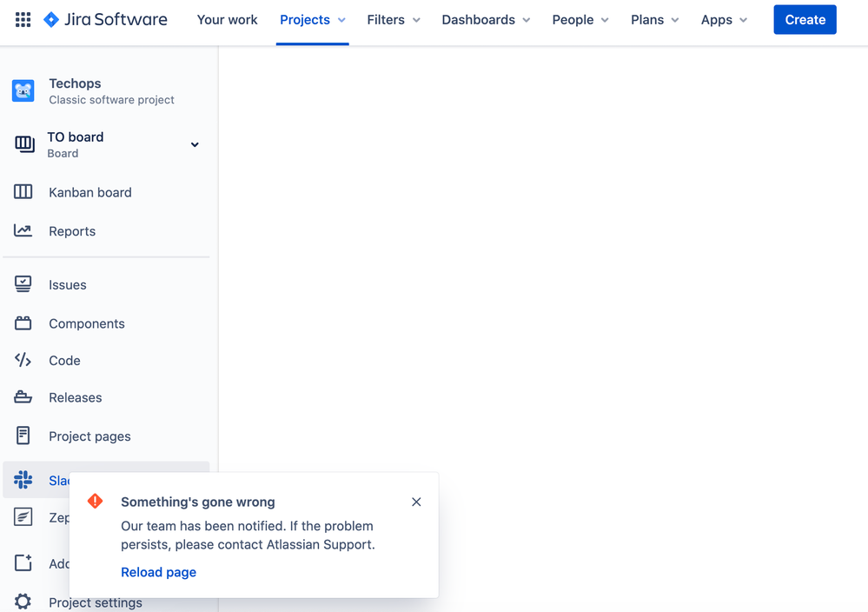Open Project settings label
This screenshot has height=612, width=868.
[96, 602]
